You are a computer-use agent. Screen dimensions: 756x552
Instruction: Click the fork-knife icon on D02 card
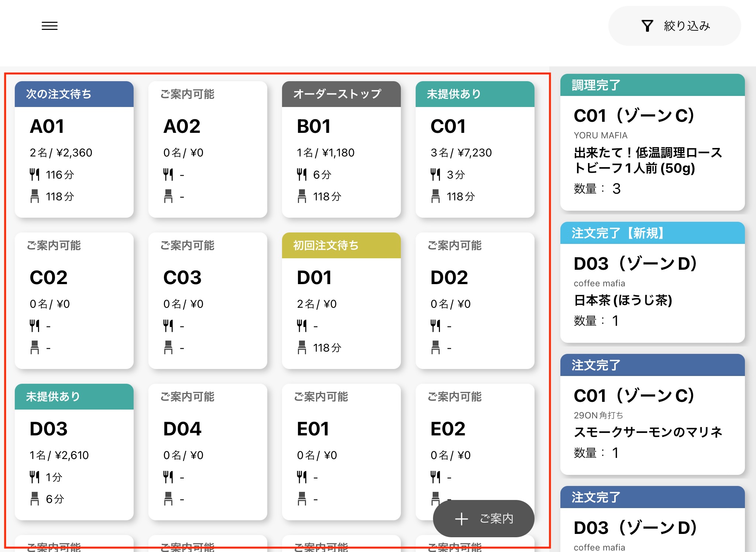tap(436, 326)
